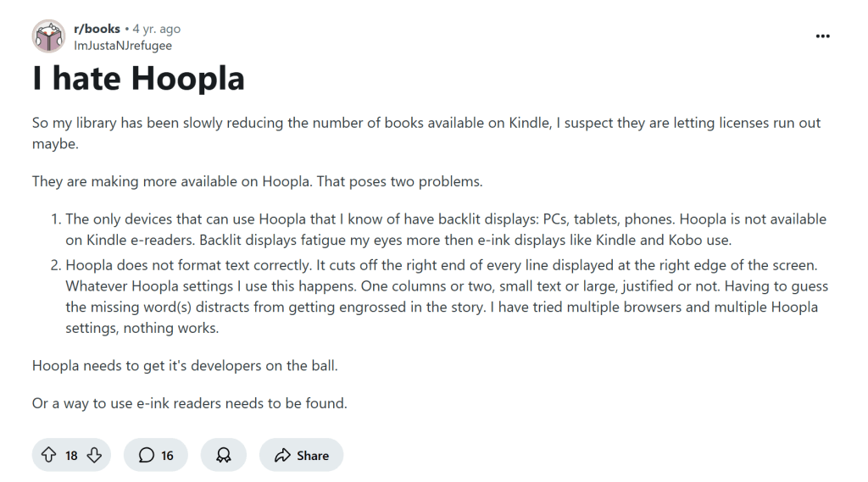Upvote the I hate Hoopla post
The width and height of the screenshot is (868, 482).
pos(49,456)
